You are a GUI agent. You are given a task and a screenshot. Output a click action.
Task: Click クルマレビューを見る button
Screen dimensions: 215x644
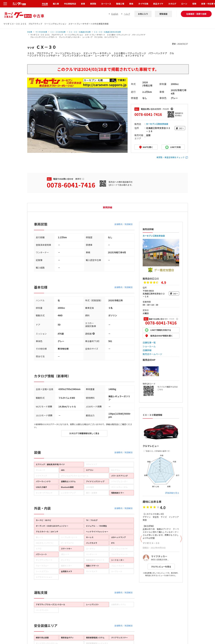click(161, 566)
